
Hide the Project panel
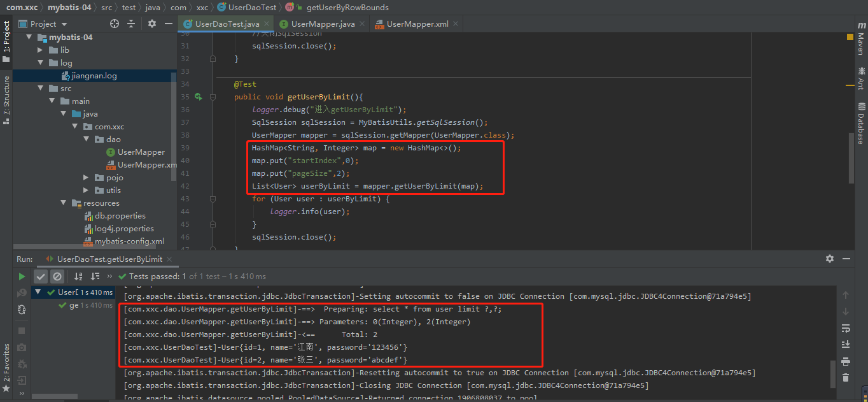pos(169,24)
